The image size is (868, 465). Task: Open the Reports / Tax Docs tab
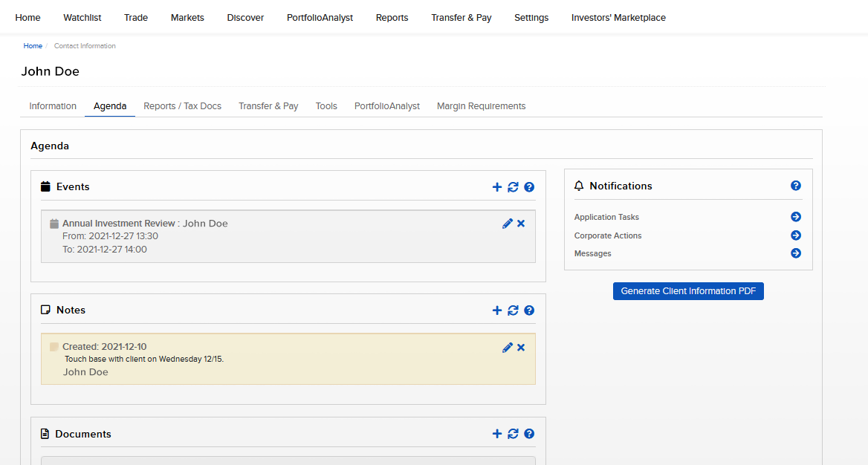(182, 106)
